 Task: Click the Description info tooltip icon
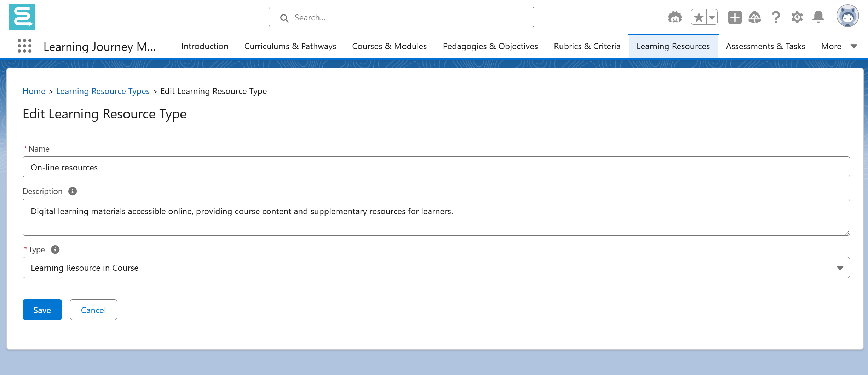[73, 191]
